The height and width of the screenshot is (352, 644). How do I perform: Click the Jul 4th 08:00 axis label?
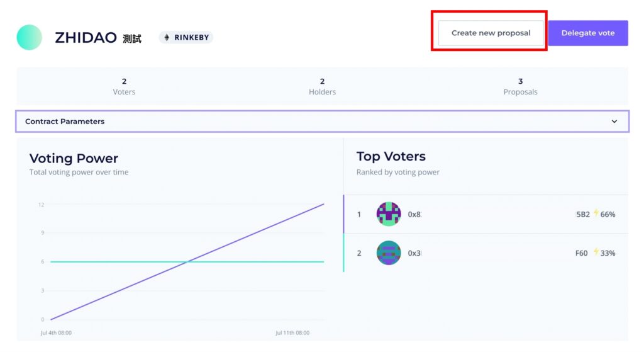[x=56, y=332]
